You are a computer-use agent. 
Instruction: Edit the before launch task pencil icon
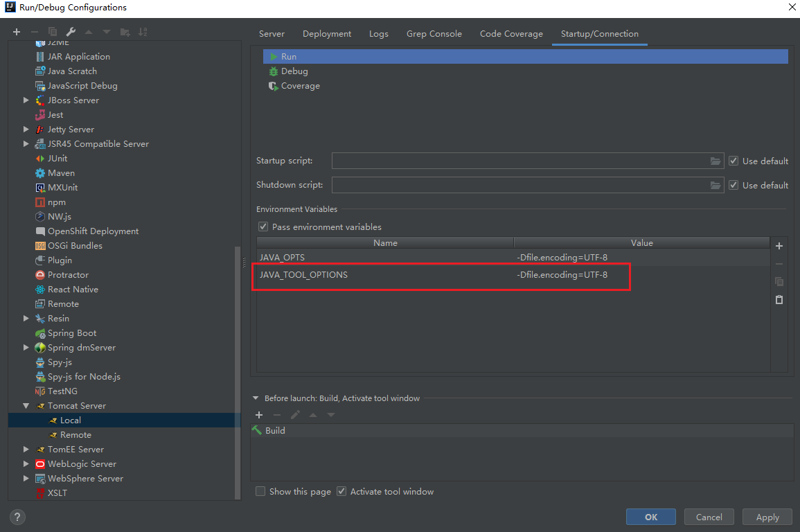(295, 415)
